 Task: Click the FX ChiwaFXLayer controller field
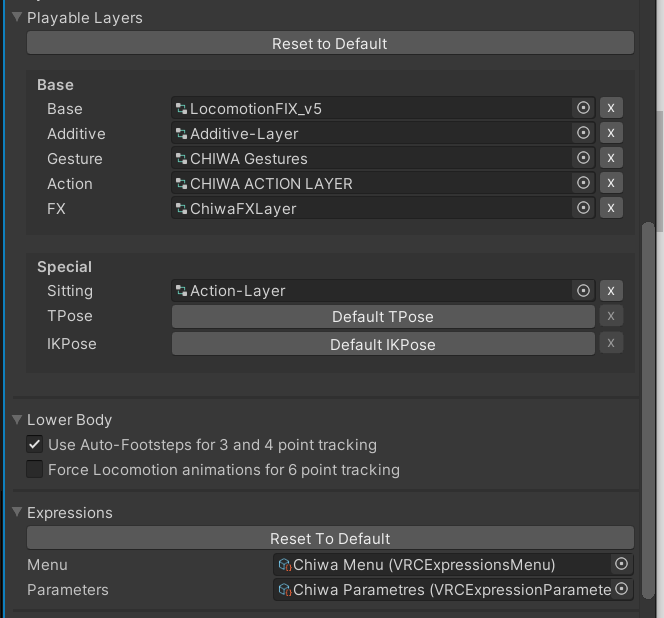[x=370, y=208]
